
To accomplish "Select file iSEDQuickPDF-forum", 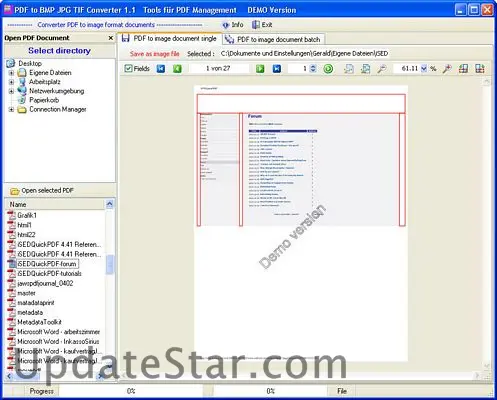I will (x=47, y=264).
